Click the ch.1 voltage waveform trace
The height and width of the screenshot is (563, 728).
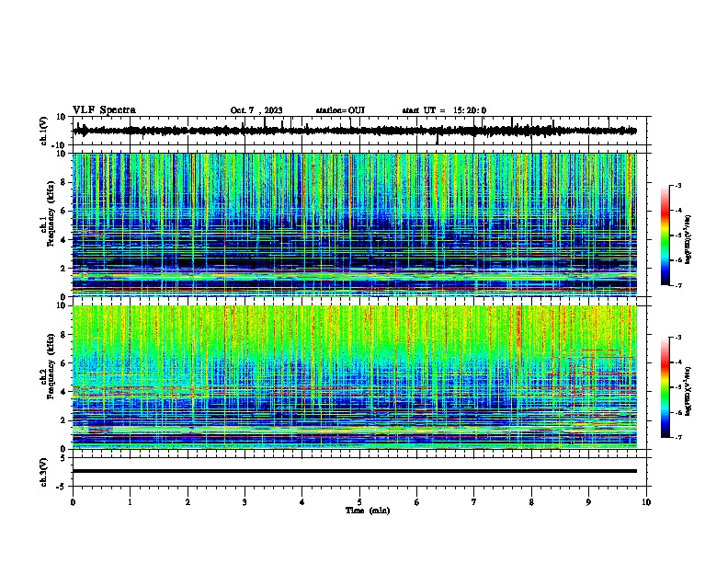pyautogui.click(x=354, y=131)
